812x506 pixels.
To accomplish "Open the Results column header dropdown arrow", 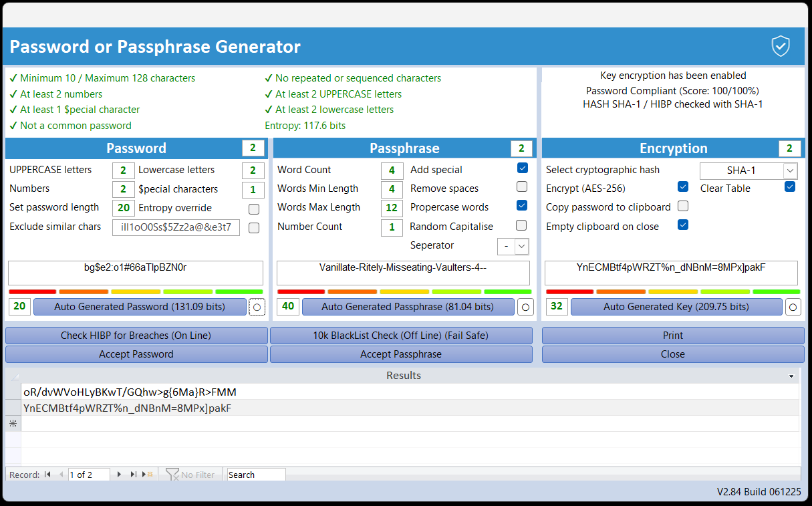I will pyautogui.click(x=791, y=376).
